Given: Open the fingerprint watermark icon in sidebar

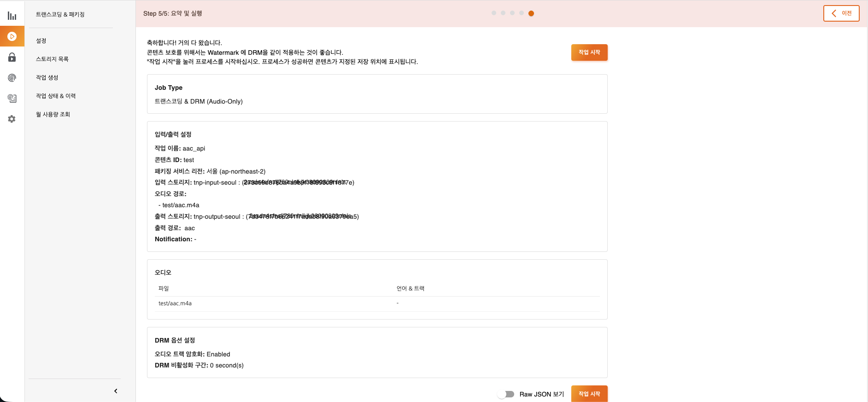Looking at the screenshot, I should tap(12, 78).
